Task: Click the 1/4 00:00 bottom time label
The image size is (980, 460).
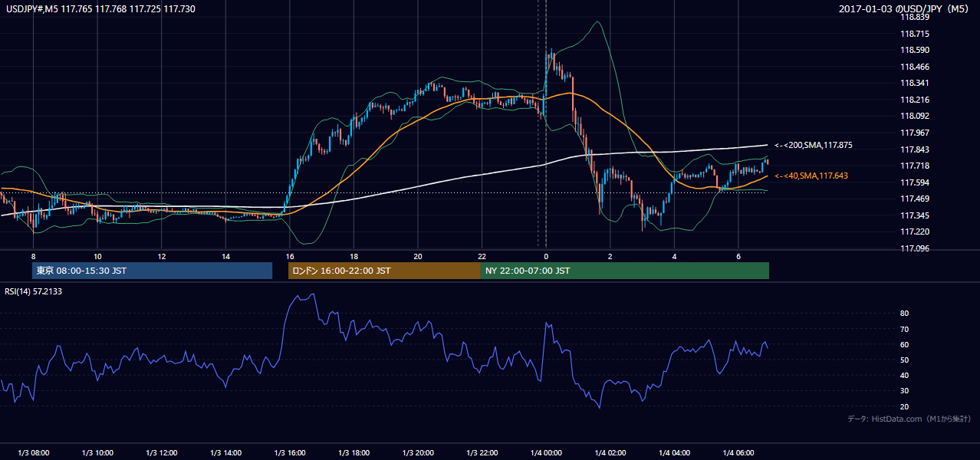Action: click(546, 453)
